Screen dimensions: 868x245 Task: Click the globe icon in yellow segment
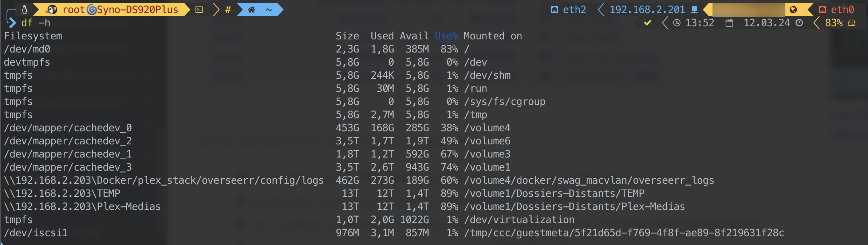pyautogui.click(x=793, y=9)
